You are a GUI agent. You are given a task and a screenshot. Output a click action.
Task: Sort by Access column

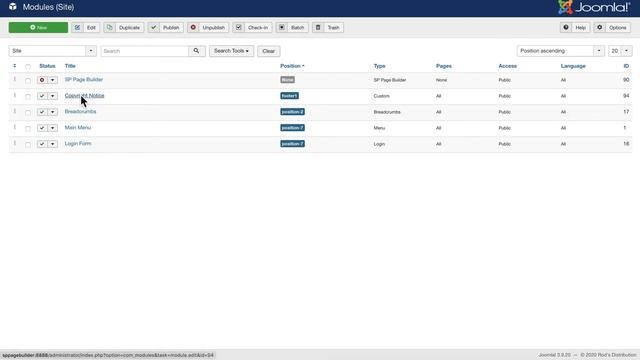pos(507,66)
